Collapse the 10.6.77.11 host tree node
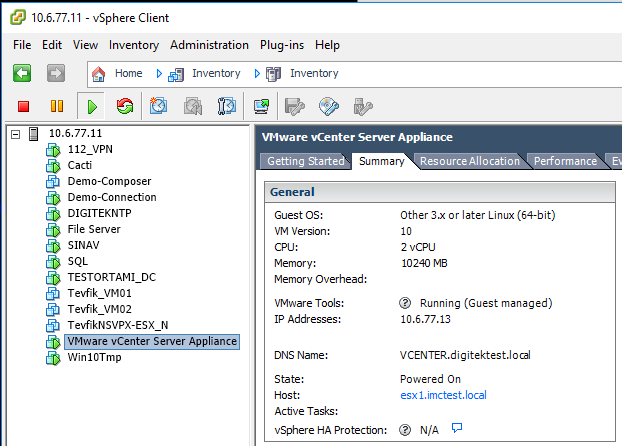The height and width of the screenshot is (446, 622). (15, 134)
